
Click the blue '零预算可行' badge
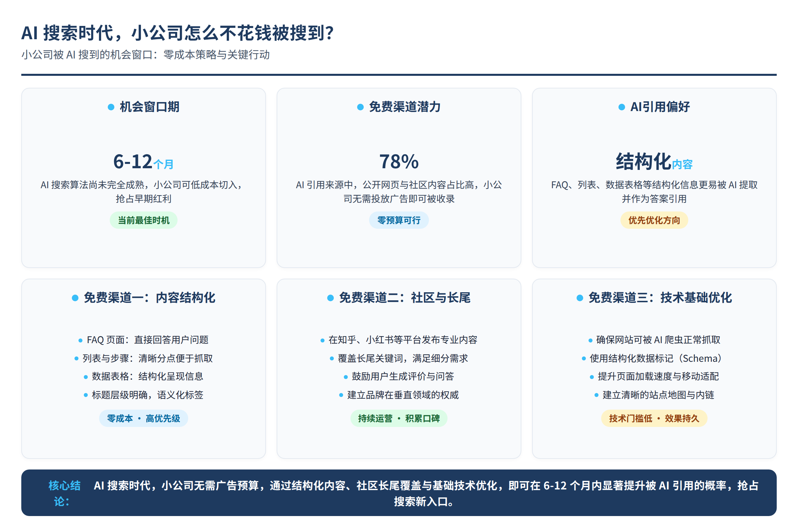[399, 220]
